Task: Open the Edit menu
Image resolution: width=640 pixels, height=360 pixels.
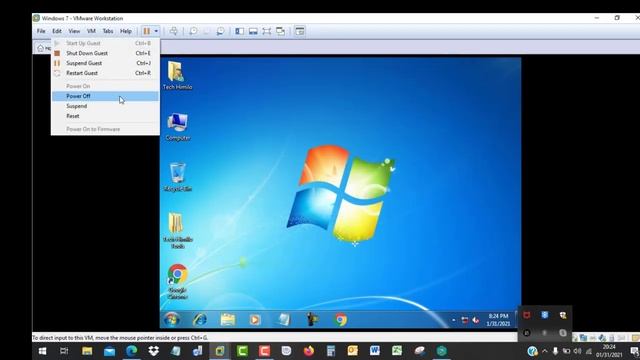Action: [57, 31]
